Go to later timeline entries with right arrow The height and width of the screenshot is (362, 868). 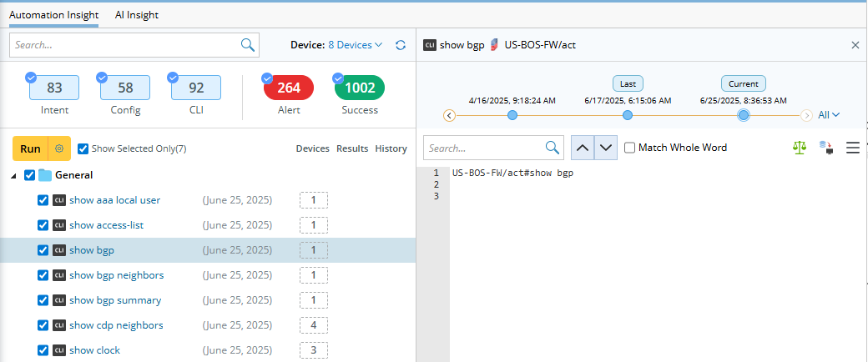[806, 116]
